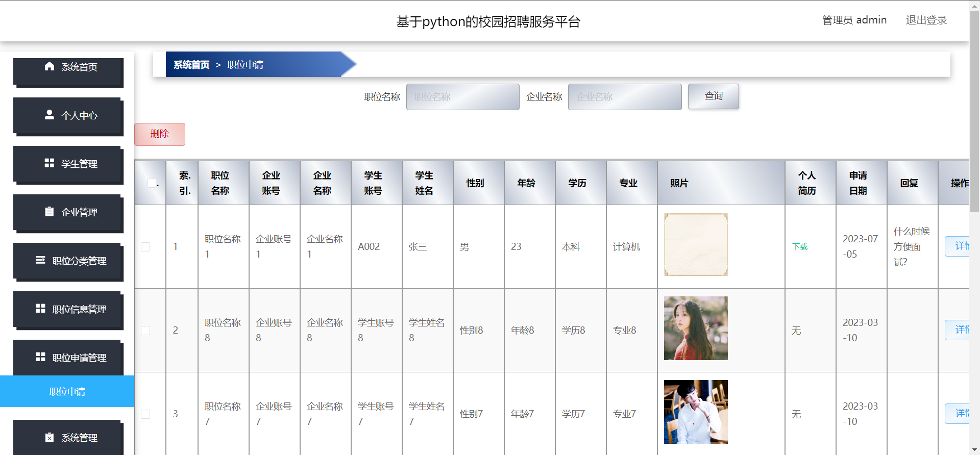Click the list icon beside 职位分类管理
Screen dimensions: 980x455
point(40,260)
